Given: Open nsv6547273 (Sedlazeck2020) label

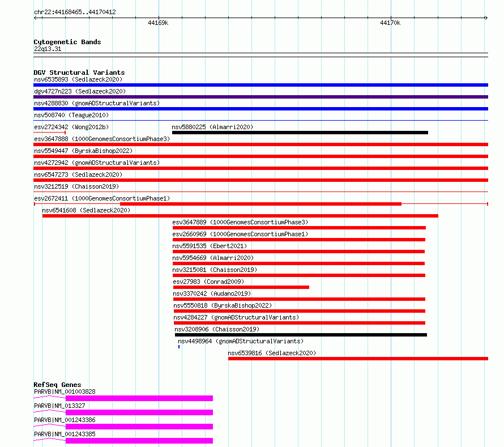Looking at the screenshot, I should point(78,174).
